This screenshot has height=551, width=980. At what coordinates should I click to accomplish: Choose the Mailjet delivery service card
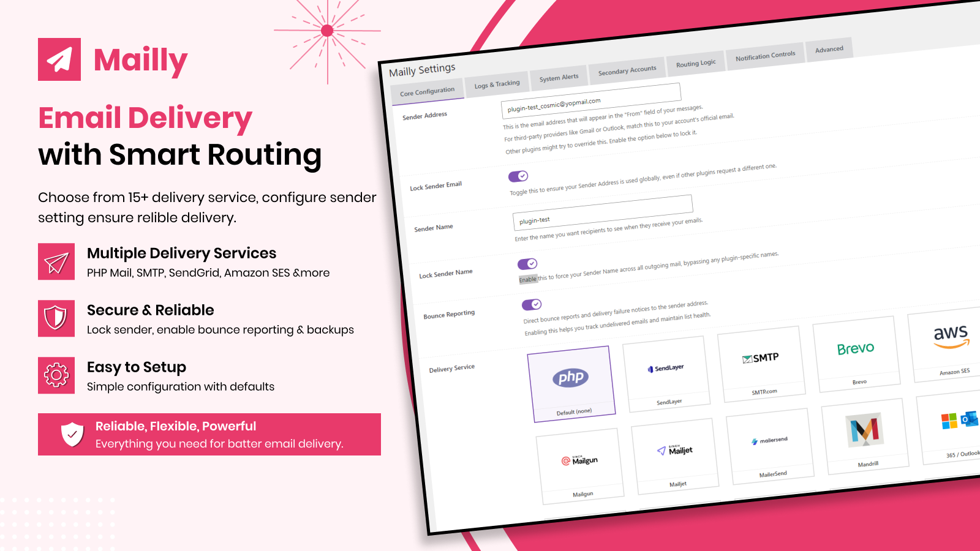tap(675, 456)
